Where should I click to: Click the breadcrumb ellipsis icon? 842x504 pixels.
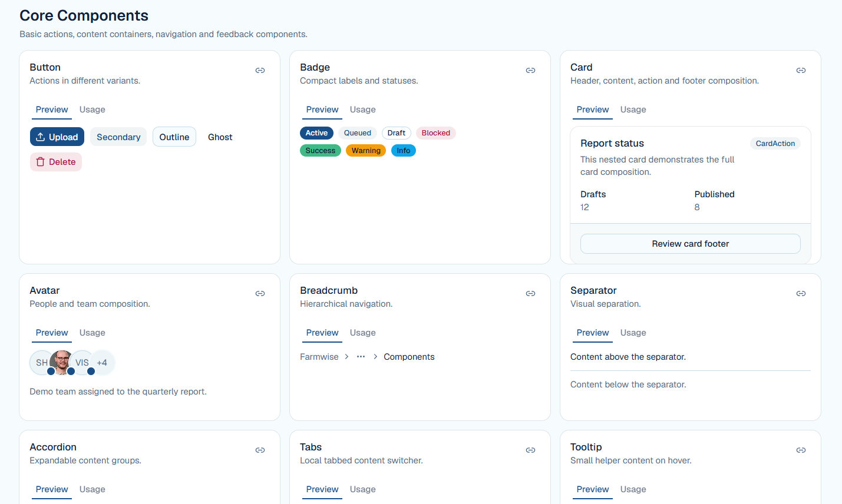coord(361,357)
